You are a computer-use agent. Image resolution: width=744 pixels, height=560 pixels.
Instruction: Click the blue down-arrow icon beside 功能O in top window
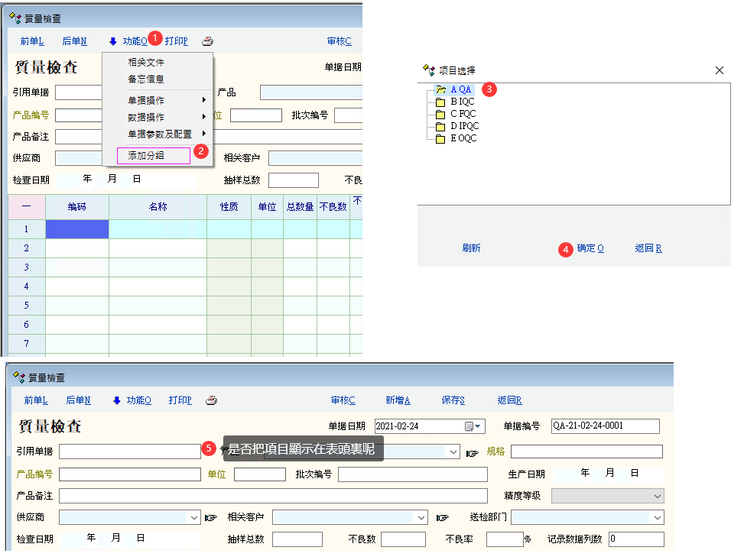112,41
